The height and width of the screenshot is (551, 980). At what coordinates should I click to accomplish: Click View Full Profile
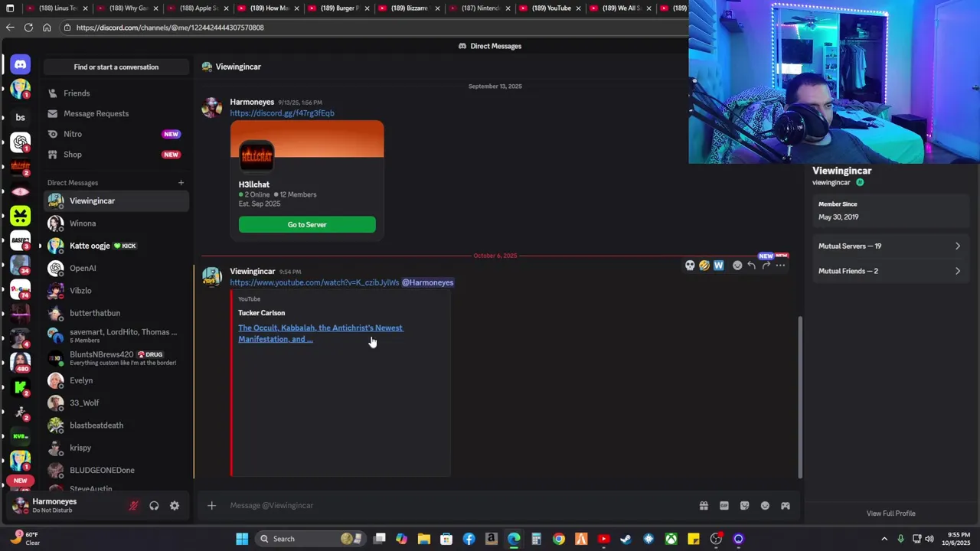[890, 514]
